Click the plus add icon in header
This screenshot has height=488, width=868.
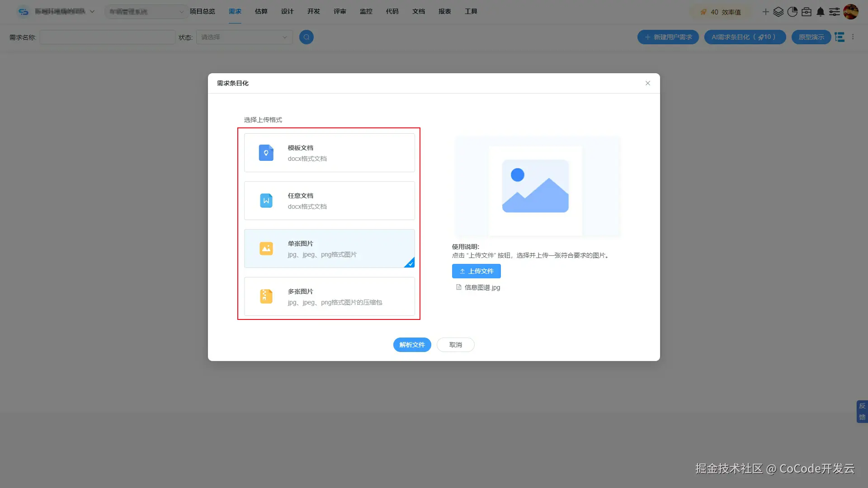point(765,12)
